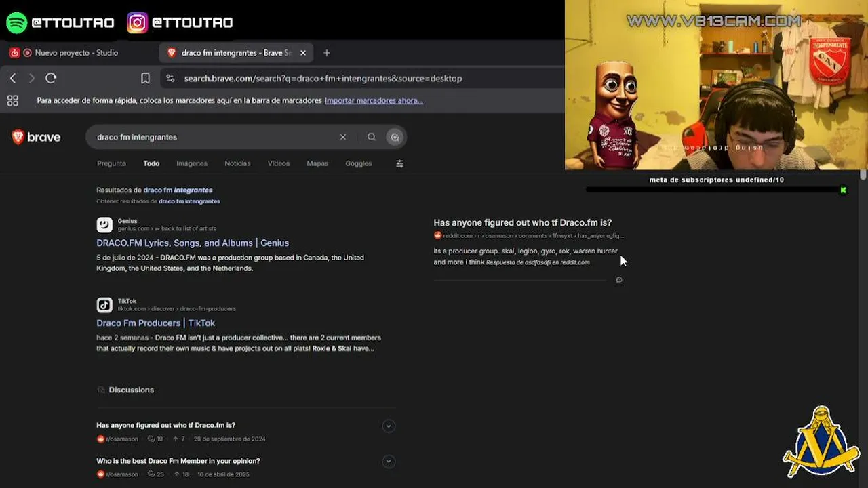Open a new tab with plus button
The width and height of the screenshot is (868, 488).
click(327, 53)
